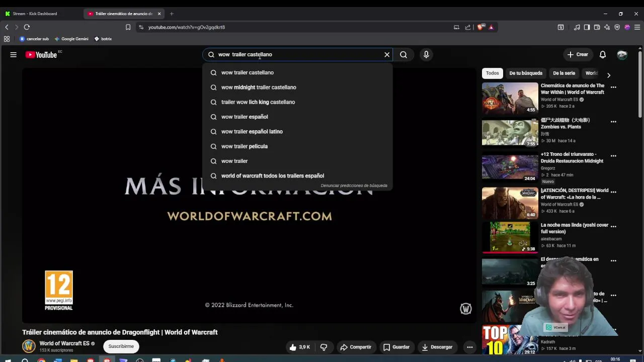Open options for Zombies vs. Plants video
This screenshot has height=362, width=644.
pyautogui.click(x=613, y=122)
